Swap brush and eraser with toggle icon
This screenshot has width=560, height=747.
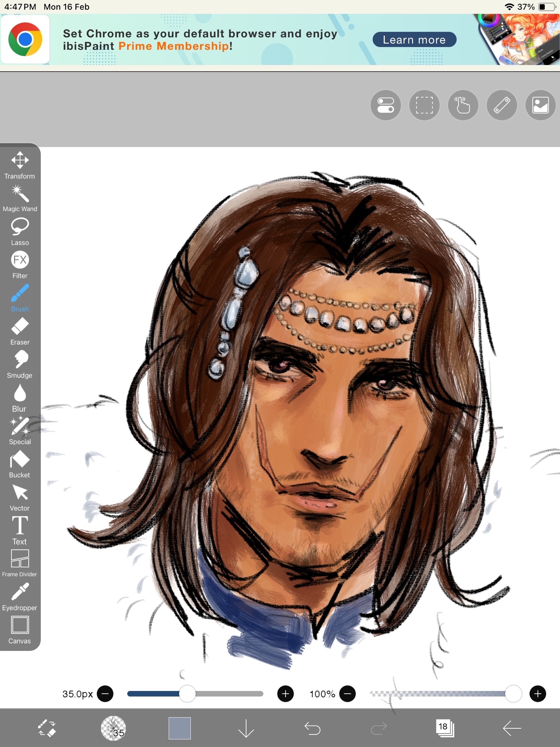point(47,728)
